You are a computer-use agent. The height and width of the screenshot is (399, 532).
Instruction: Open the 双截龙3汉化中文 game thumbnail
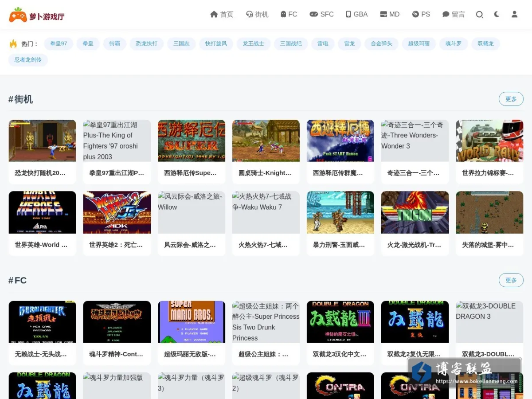[x=340, y=322]
